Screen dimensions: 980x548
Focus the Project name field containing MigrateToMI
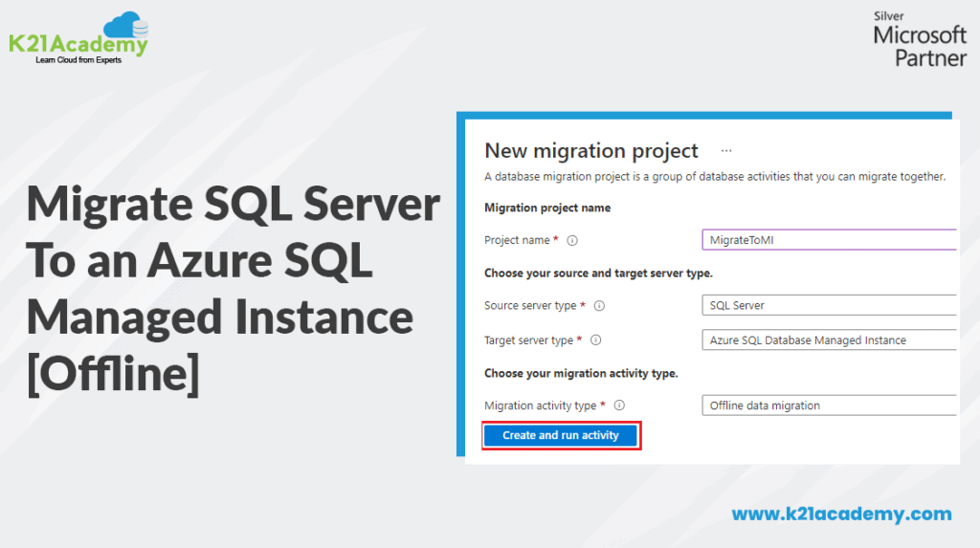[x=829, y=240]
